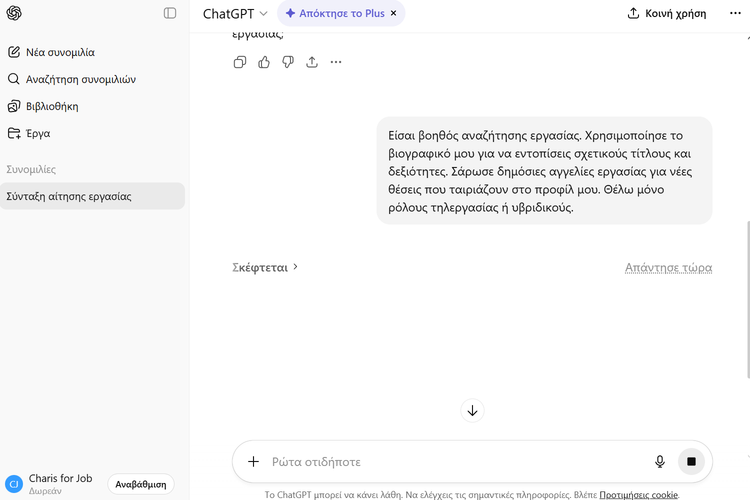The image size is (750, 500).
Task: Stop generating with the stop button
Action: tap(691, 461)
